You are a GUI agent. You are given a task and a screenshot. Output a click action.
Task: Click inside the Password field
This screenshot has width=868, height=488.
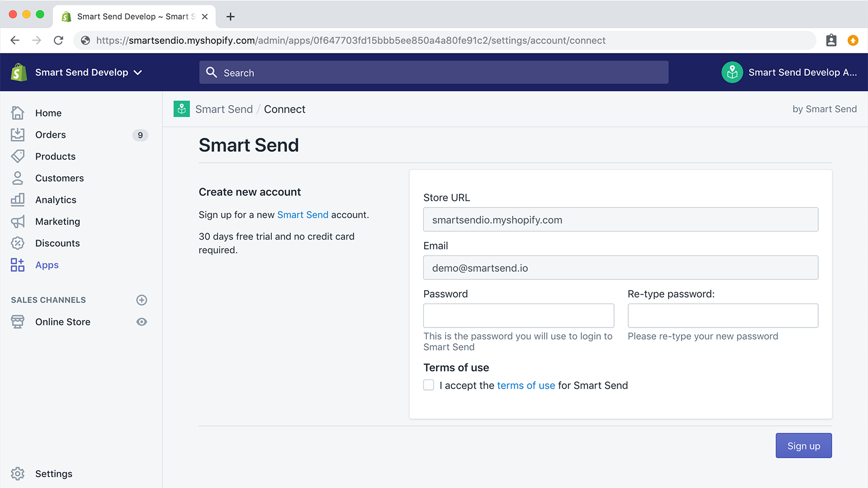coord(519,315)
